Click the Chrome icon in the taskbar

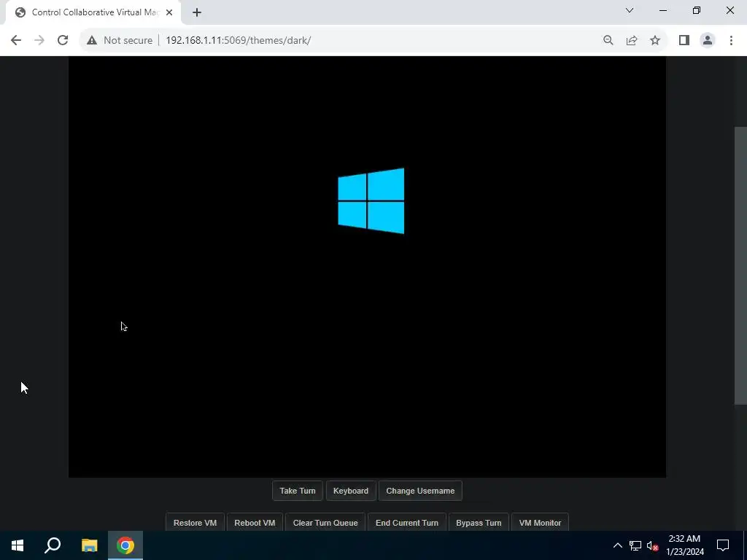point(125,545)
